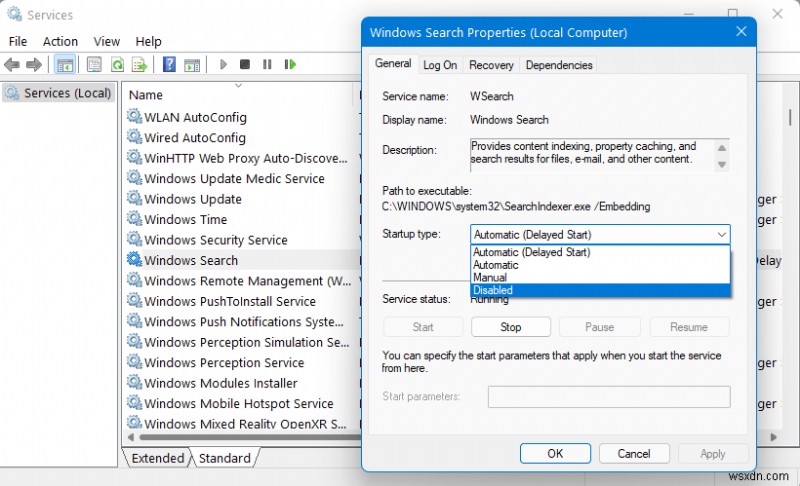Viewport: 800px width, 486px height.
Task: Open the Help menu
Action: point(148,41)
